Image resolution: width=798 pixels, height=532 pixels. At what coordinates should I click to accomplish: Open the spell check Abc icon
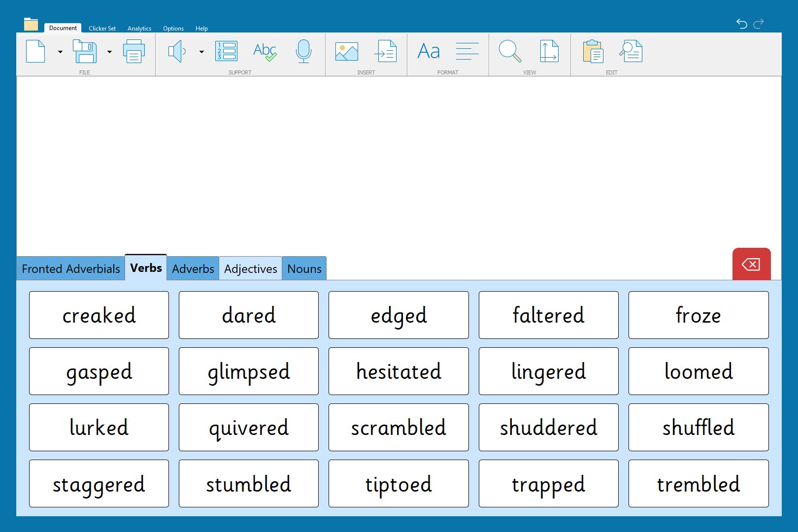click(265, 51)
